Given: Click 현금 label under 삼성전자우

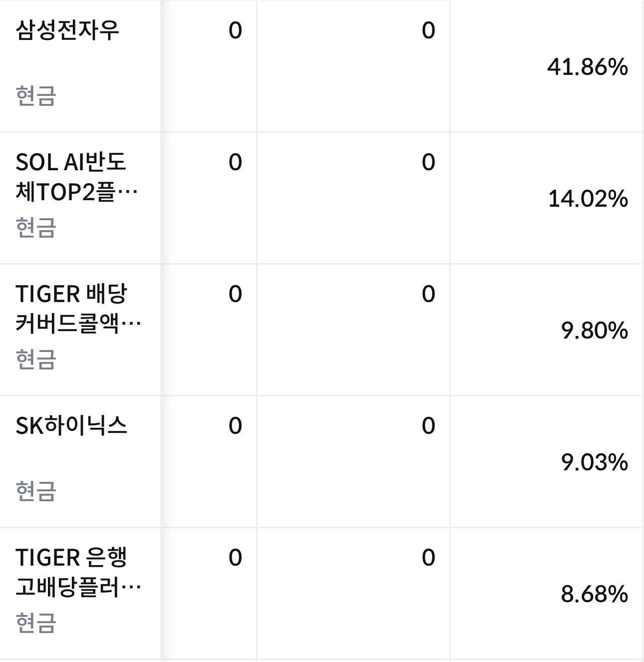Looking at the screenshot, I should pos(35,95).
